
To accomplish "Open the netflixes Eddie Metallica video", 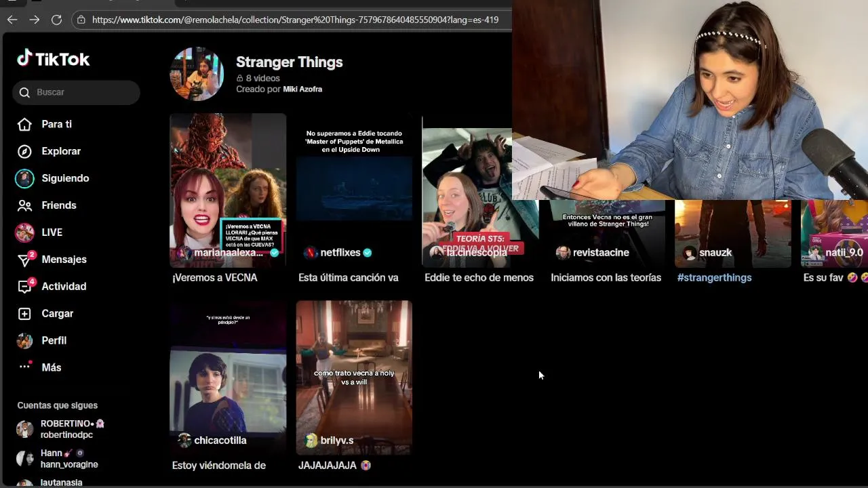I will [x=354, y=190].
